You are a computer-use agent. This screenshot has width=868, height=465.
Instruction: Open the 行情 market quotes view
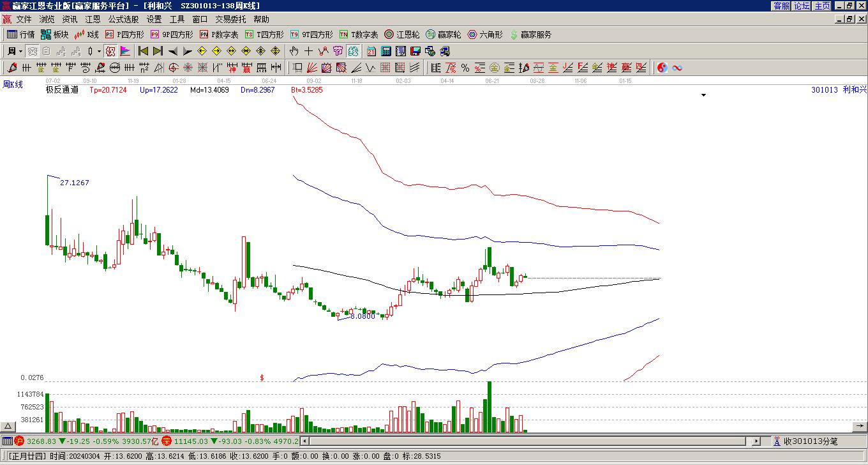point(20,34)
